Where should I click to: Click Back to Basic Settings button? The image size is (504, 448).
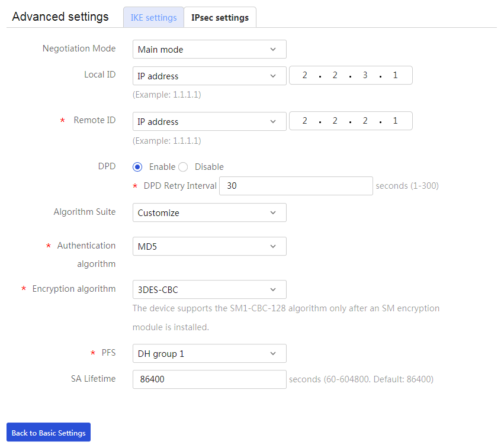pos(49,432)
